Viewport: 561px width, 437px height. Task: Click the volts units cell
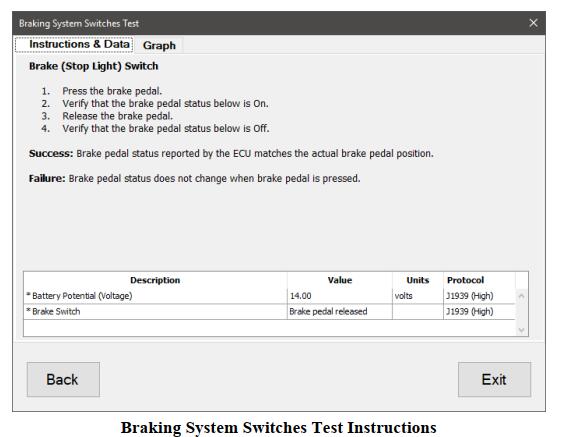pos(418,296)
